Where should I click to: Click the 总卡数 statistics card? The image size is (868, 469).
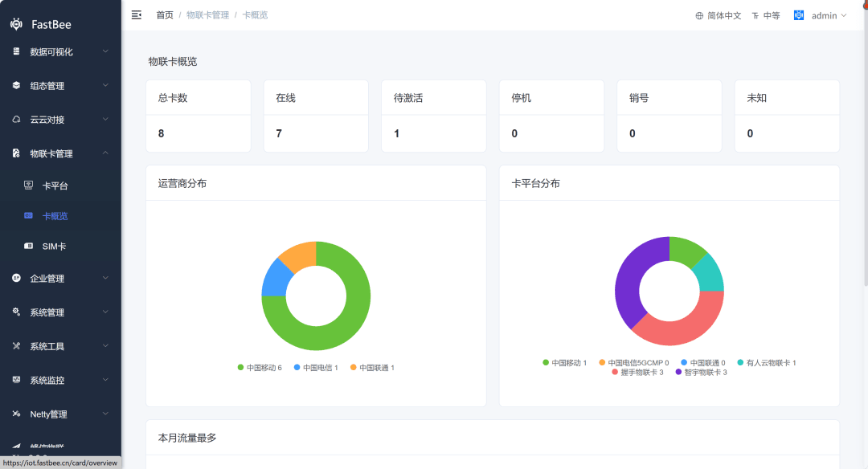click(199, 116)
